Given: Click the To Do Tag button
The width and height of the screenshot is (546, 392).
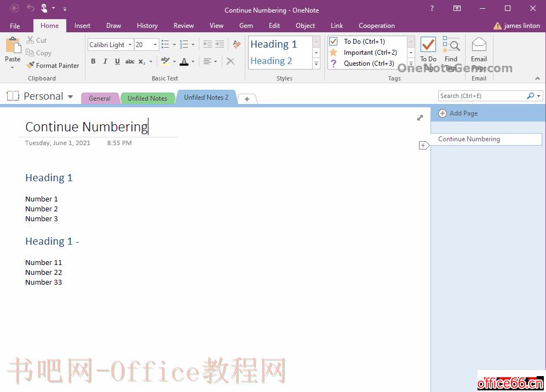Looking at the screenshot, I should coord(428,54).
